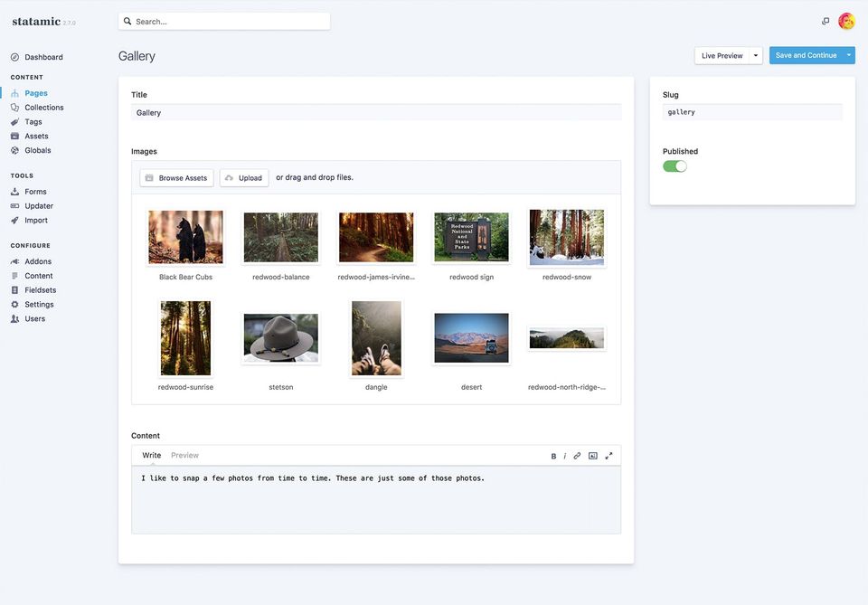
Task: Click the Forms icon in sidebar
Action: click(x=15, y=192)
